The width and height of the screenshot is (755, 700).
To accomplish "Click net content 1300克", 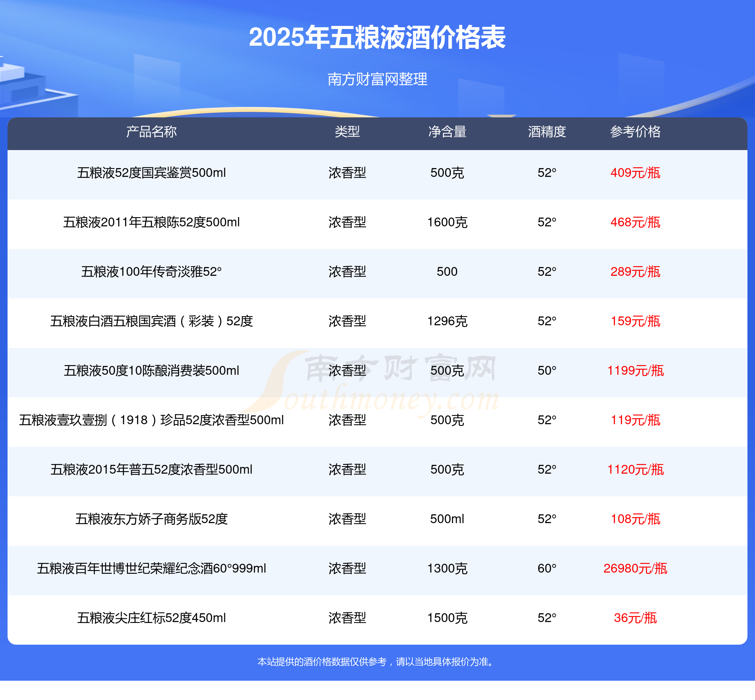I will pyautogui.click(x=447, y=568).
